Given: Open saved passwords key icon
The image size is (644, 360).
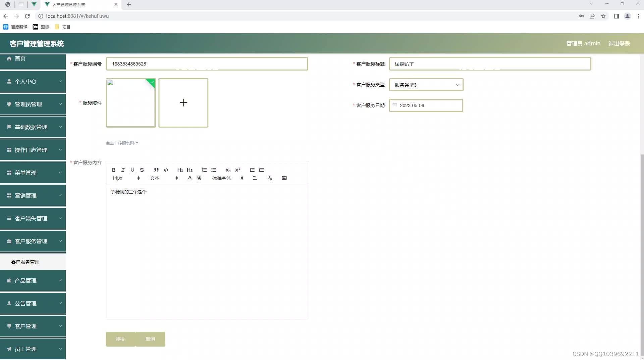Looking at the screenshot, I should point(582,16).
